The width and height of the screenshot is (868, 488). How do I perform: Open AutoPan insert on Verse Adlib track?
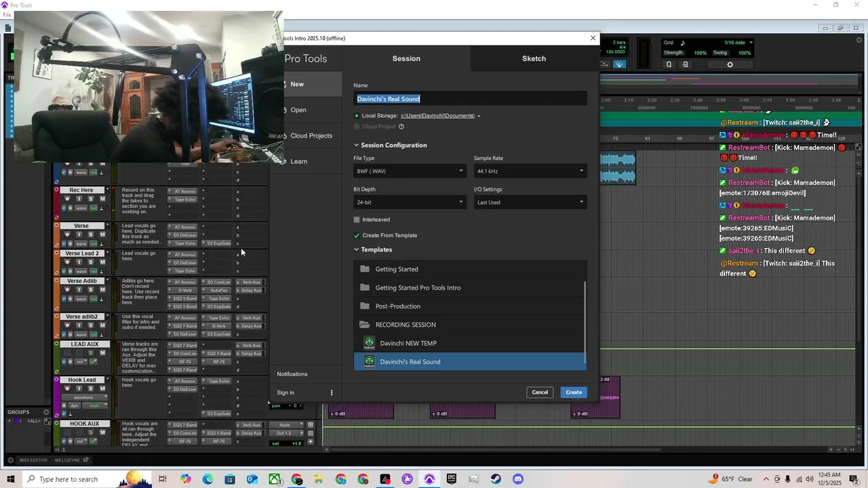click(x=218, y=290)
